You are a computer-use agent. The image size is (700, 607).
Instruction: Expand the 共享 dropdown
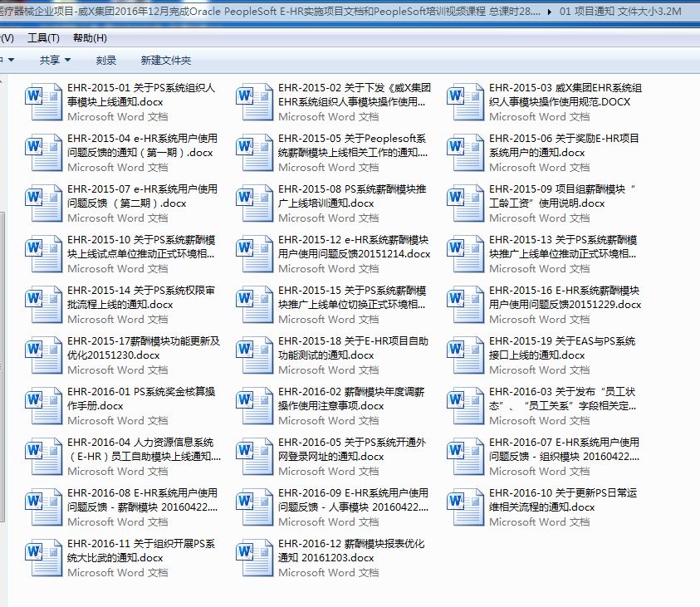[x=55, y=61]
